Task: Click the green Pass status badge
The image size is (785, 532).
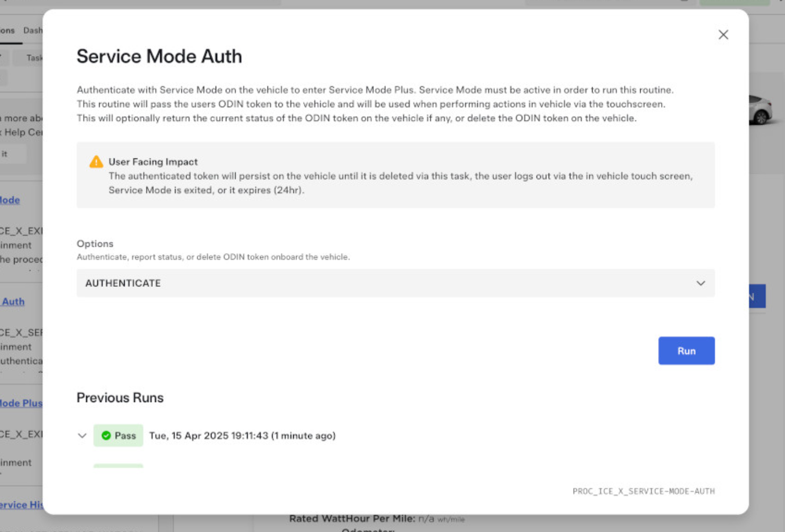Action: click(118, 436)
